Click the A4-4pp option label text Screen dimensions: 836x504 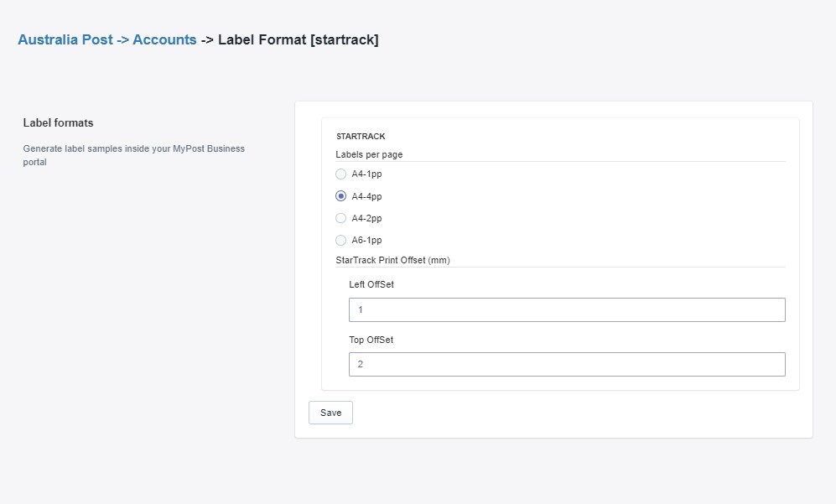pos(366,196)
